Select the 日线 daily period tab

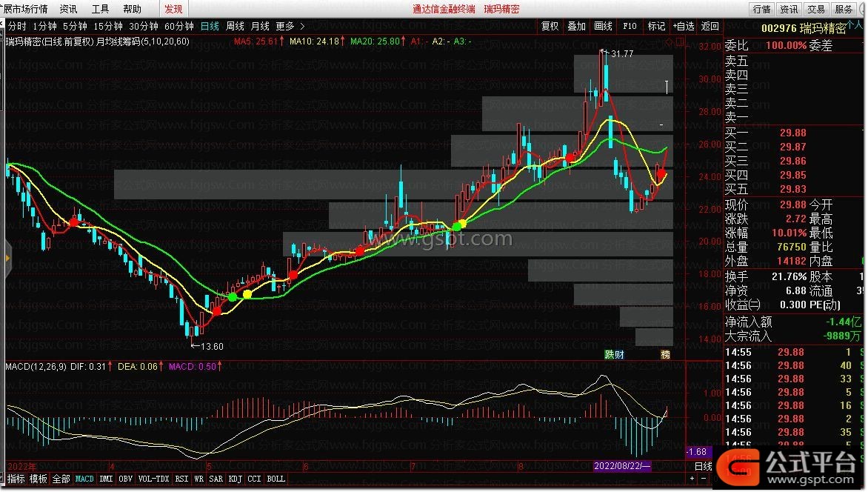pyautogui.click(x=210, y=26)
